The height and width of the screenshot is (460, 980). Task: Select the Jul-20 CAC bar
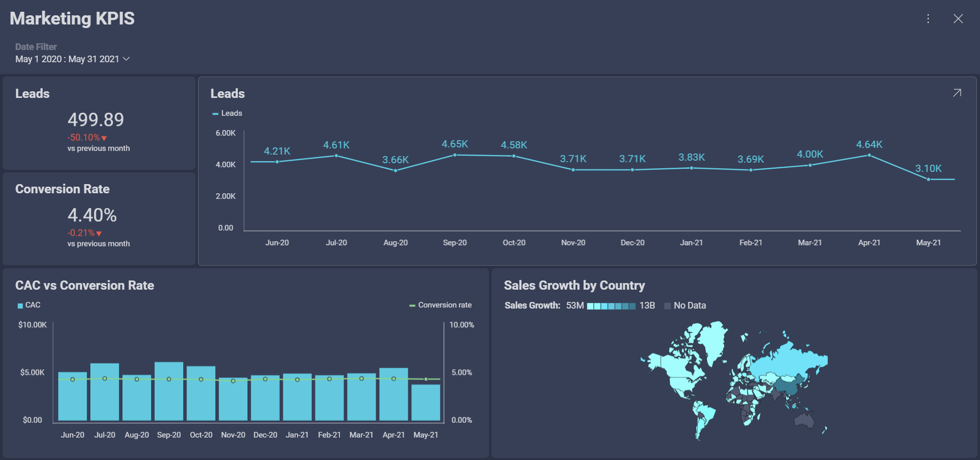(x=105, y=392)
